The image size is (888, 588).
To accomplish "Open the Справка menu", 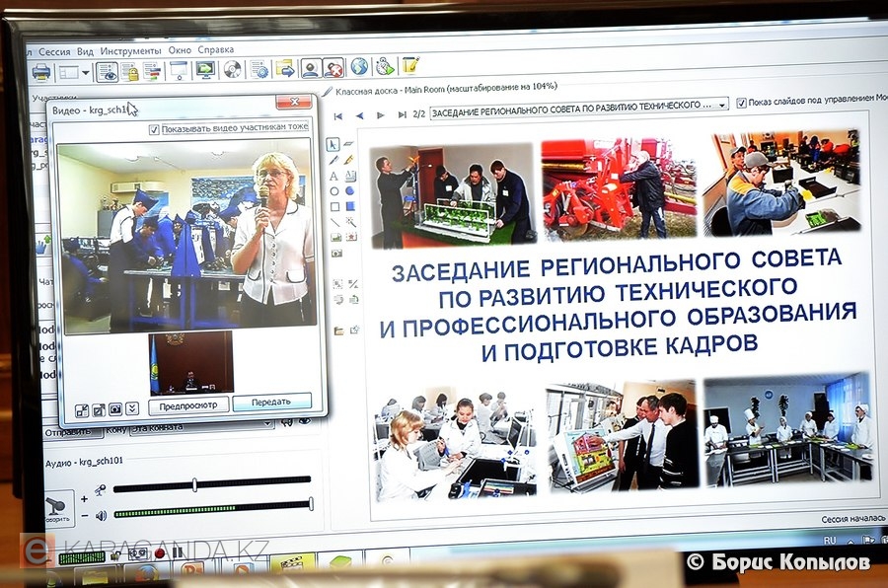I will (216, 49).
